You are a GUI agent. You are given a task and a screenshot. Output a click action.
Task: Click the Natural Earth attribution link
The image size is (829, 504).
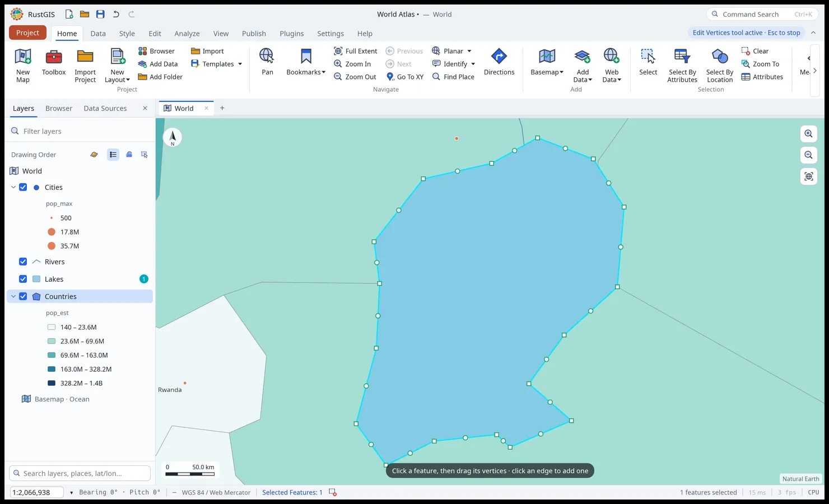800,479
